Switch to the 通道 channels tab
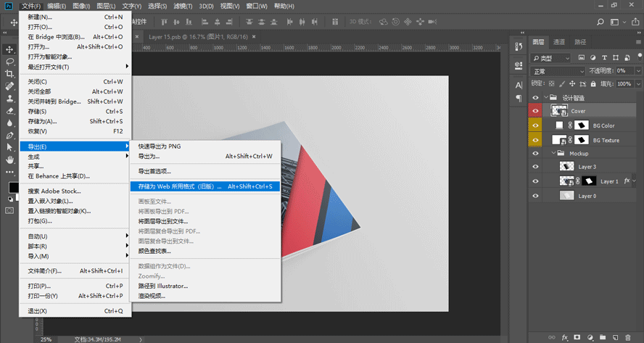This screenshot has height=343, width=644. [558, 42]
